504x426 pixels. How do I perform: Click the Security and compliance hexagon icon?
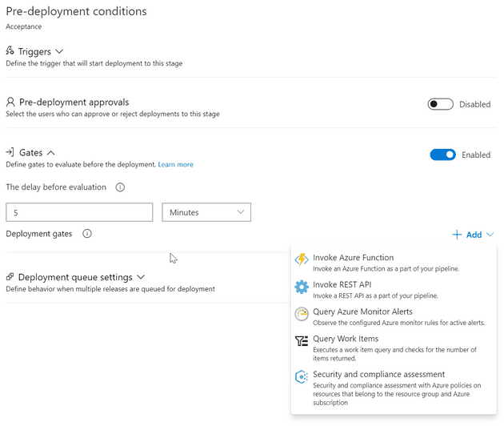(302, 376)
